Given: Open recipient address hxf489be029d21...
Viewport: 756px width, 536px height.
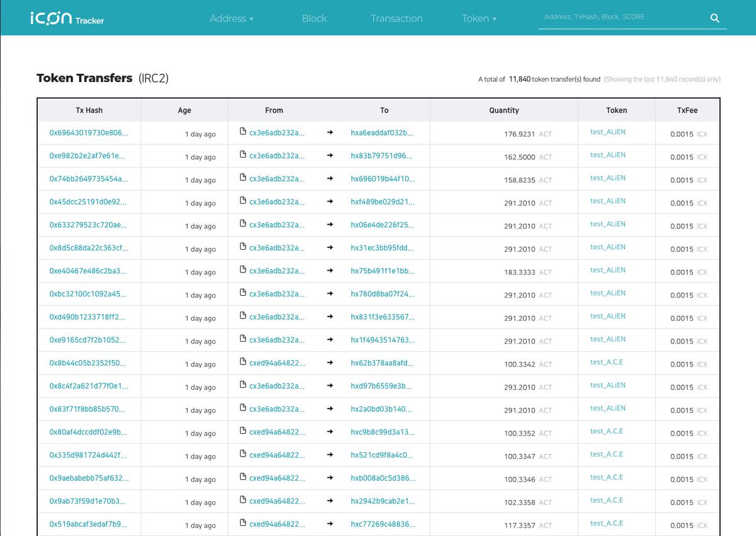Looking at the screenshot, I should tap(382, 202).
